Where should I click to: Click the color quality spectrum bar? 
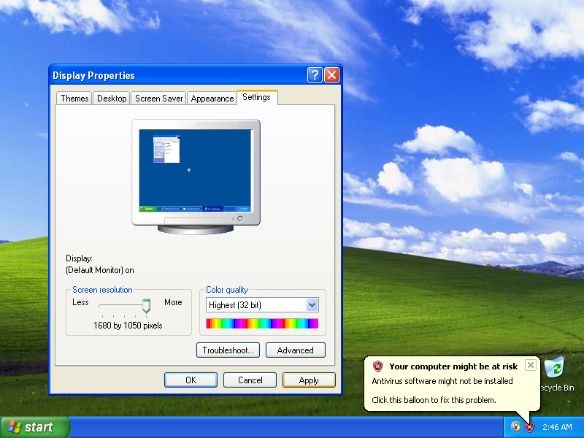tap(262, 323)
